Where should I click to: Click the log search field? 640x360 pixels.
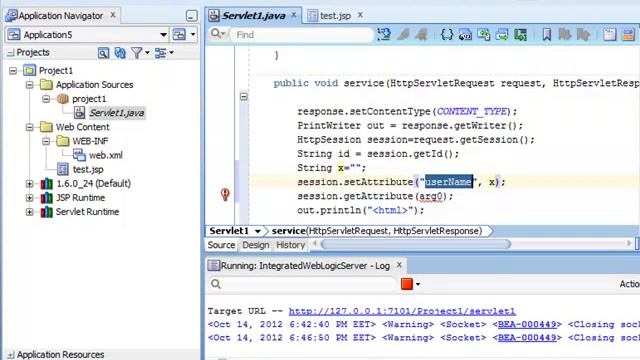pyautogui.click(x=309, y=284)
